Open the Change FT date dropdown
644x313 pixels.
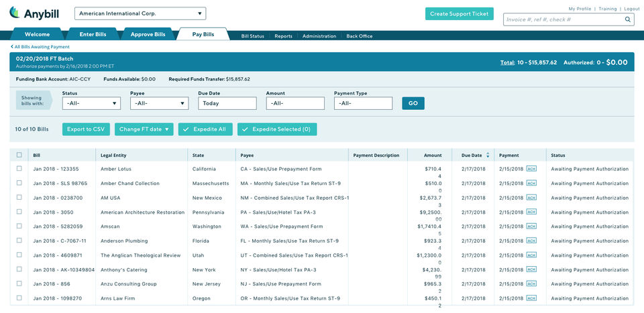[144, 129]
